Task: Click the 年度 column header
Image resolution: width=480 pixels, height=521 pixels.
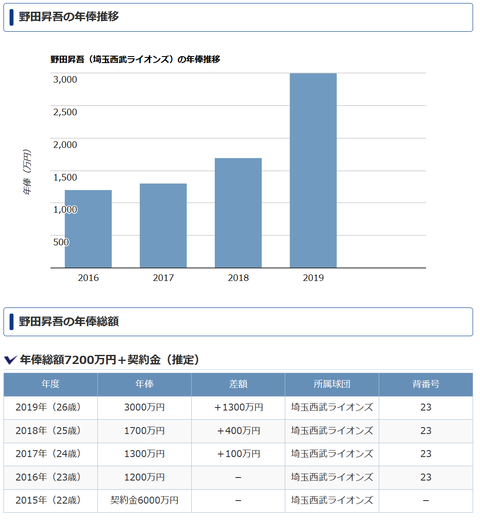Action: (51, 384)
